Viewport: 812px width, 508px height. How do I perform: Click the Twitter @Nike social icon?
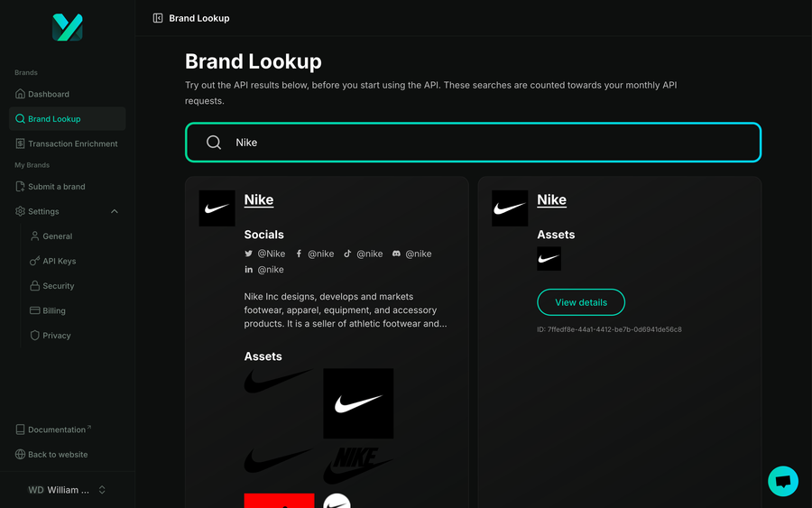pyautogui.click(x=249, y=254)
